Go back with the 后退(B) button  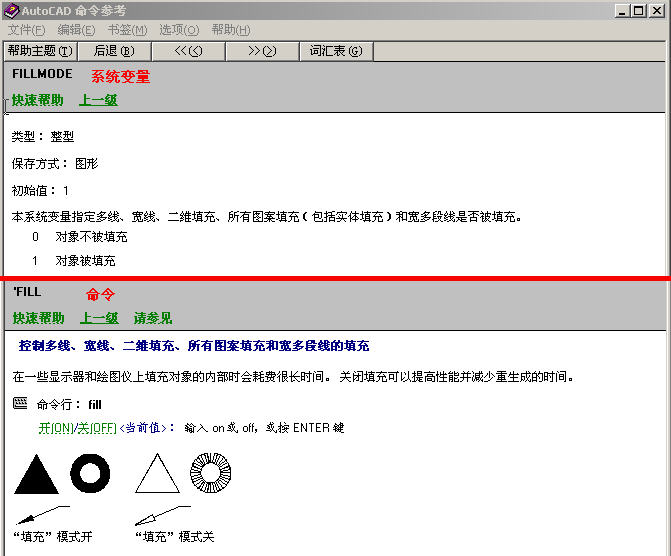113,51
